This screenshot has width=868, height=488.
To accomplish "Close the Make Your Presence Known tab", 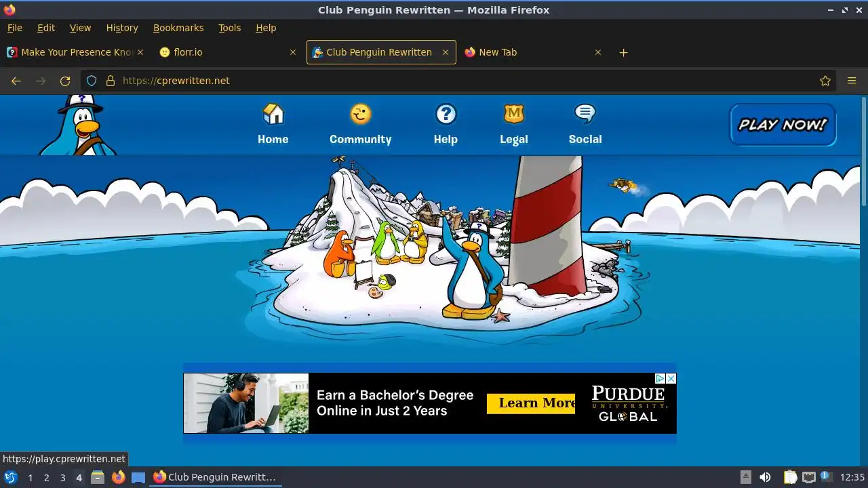I will coord(140,52).
